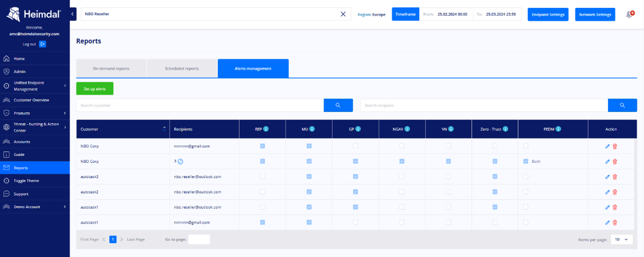Toggle REP for NBO Corp nnnnnn@gmail.com row
This screenshot has width=644, height=257.
pos(262,146)
